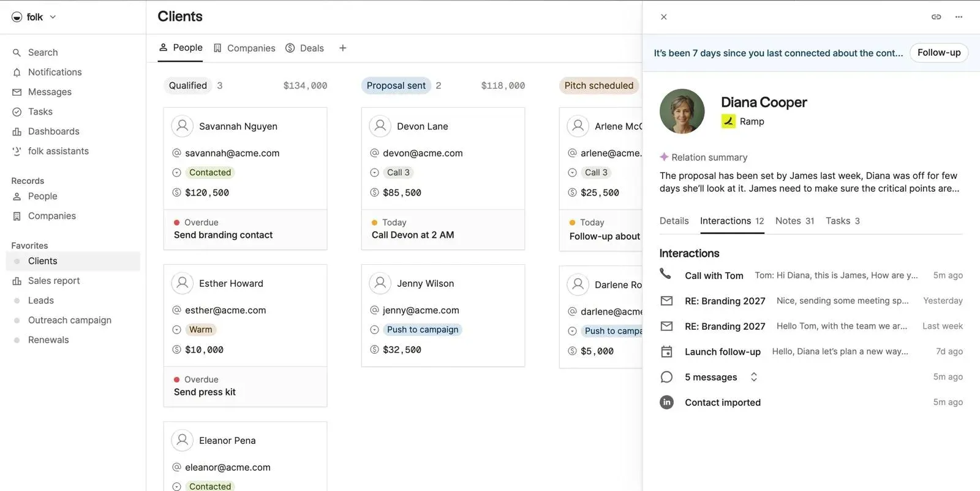The width and height of the screenshot is (980, 491).
Task: Open Renewals favorite
Action: pyautogui.click(x=48, y=340)
